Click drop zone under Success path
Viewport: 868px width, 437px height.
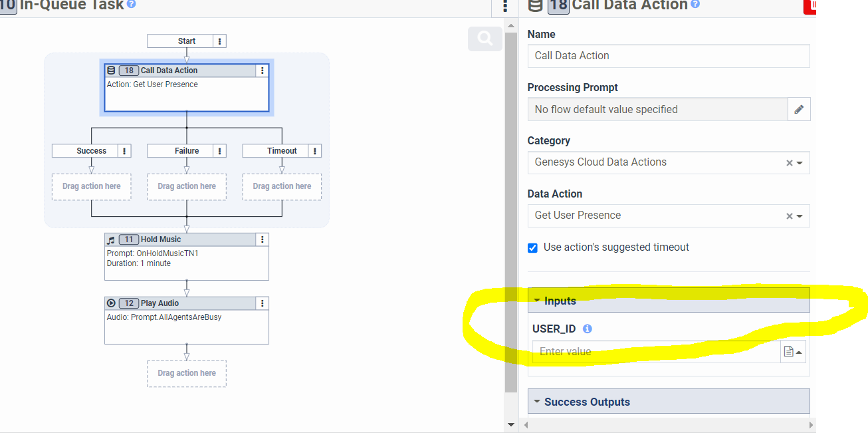[92, 187]
